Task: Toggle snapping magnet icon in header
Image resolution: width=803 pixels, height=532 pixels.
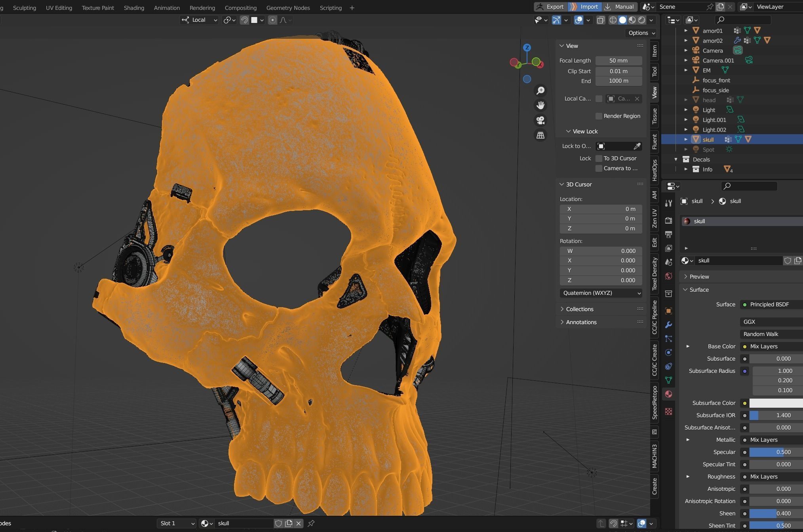Action: pyautogui.click(x=244, y=20)
